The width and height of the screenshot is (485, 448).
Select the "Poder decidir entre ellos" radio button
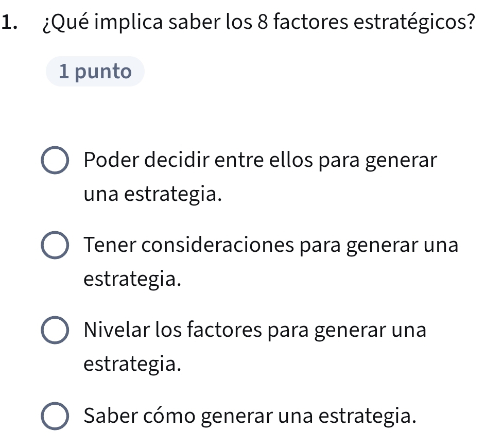pyautogui.click(x=54, y=162)
